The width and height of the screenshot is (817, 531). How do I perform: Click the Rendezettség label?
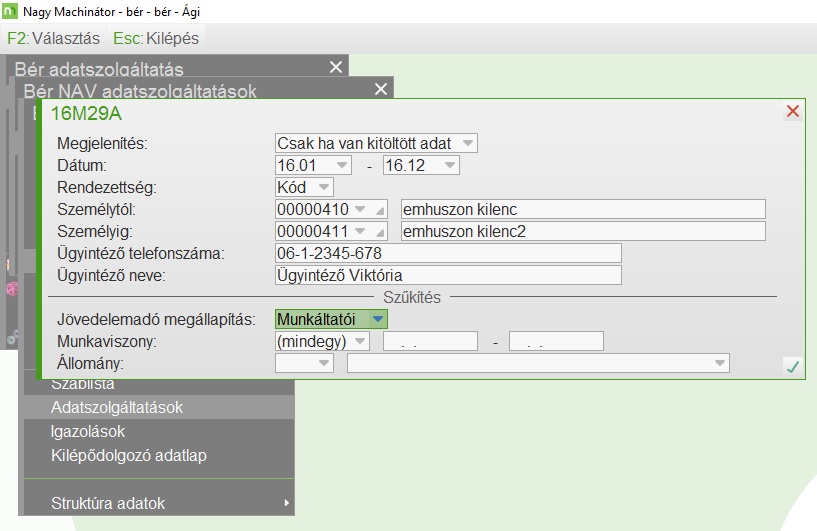(107, 187)
